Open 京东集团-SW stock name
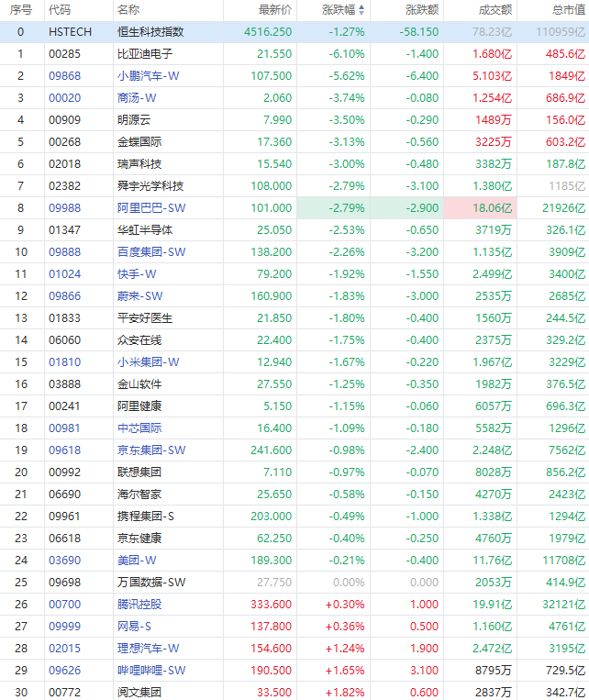 click(x=151, y=450)
